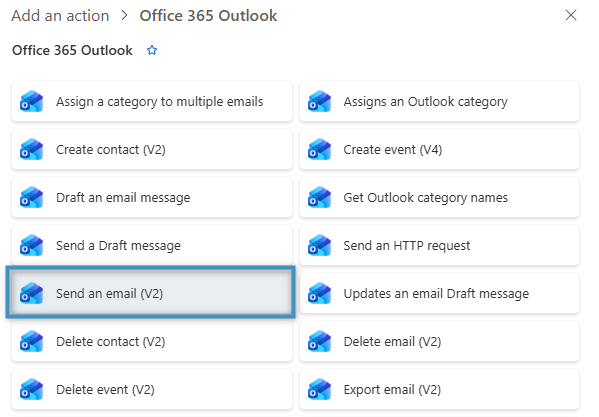Image resolution: width=599 pixels, height=417 pixels.
Task: Add the Create event (V4) action
Action: [440, 149]
